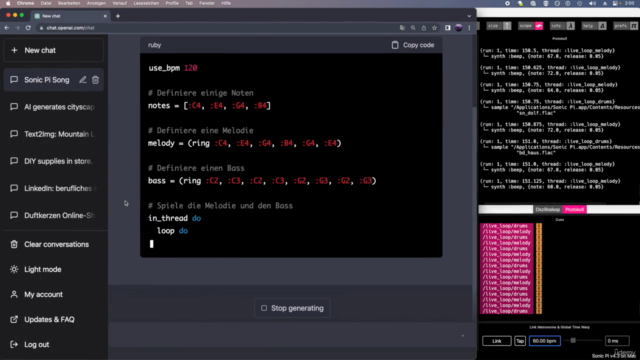Click the Tap tempo button

tap(520, 341)
